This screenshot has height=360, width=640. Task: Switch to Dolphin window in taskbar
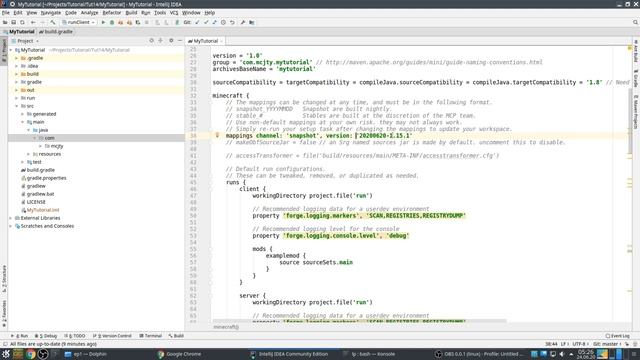tap(87, 354)
